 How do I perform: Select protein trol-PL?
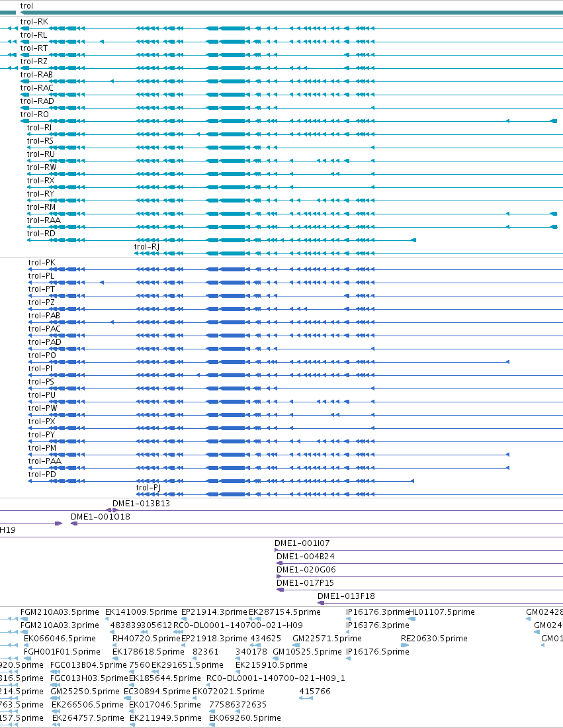click(x=41, y=276)
